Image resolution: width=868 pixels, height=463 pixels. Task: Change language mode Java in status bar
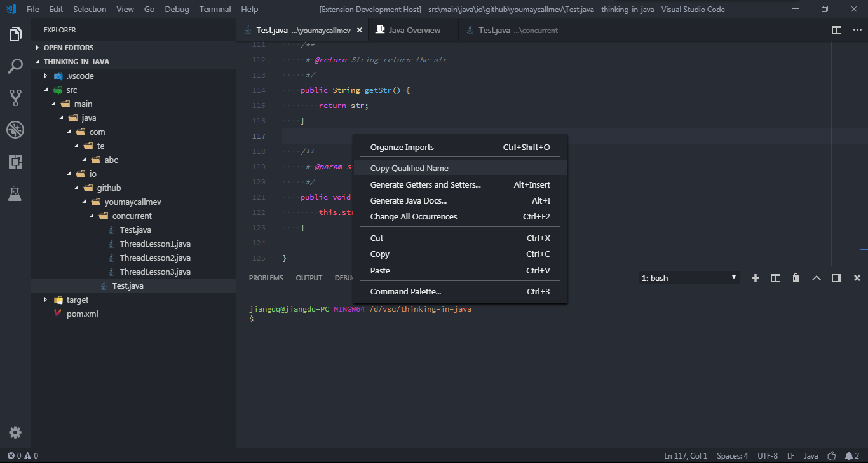tap(811, 456)
